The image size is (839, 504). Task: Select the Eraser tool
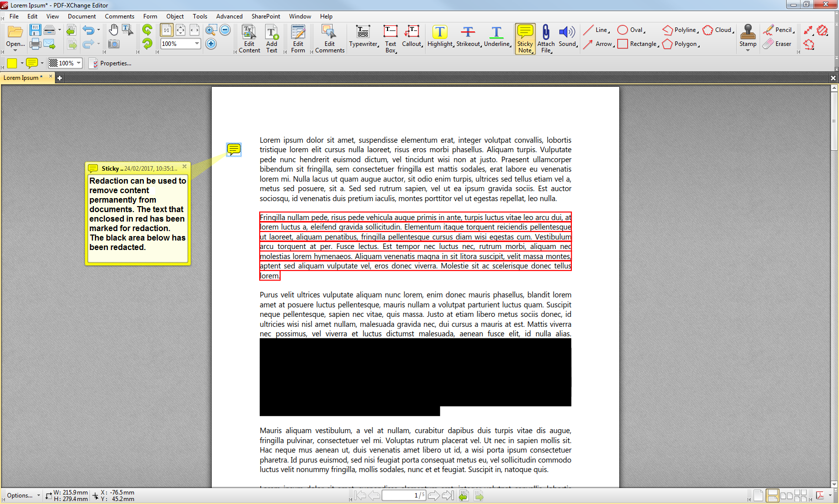(x=778, y=44)
